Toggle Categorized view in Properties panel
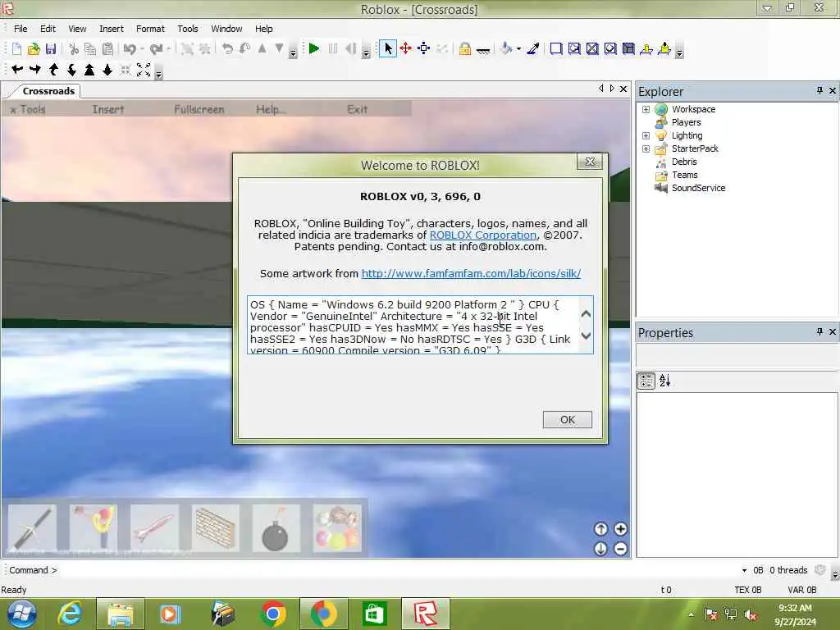Image resolution: width=840 pixels, height=630 pixels. [646, 381]
